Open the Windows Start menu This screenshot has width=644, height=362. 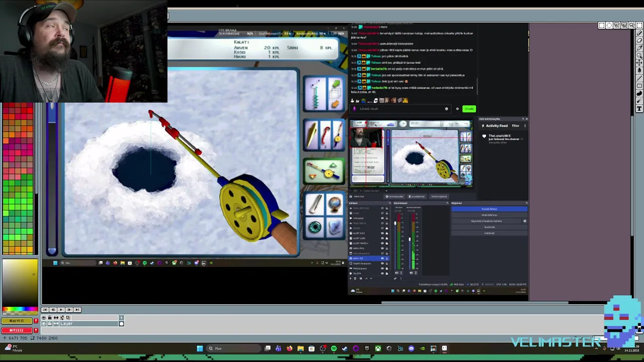click(x=200, y=348)
